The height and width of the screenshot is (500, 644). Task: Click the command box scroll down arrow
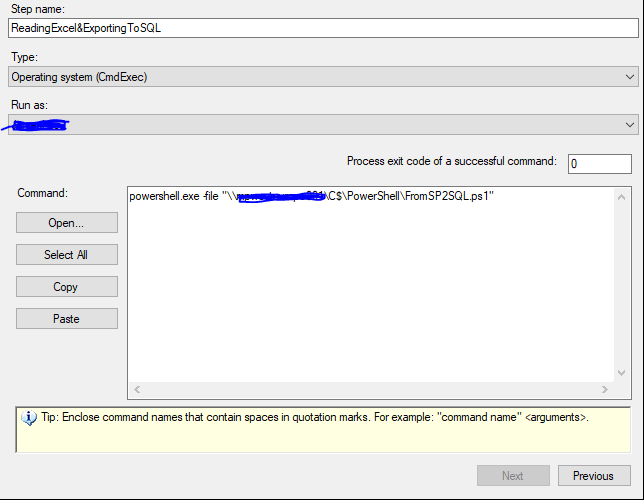621,373
